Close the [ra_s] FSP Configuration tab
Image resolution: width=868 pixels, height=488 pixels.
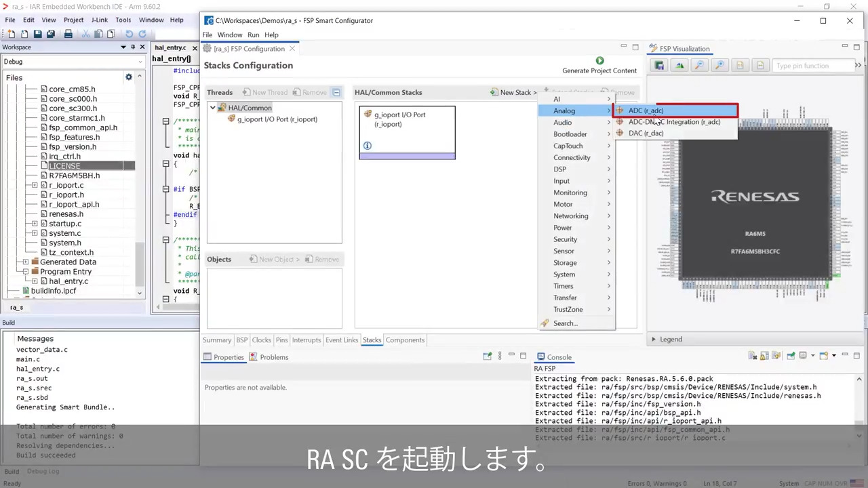[292, 49]
